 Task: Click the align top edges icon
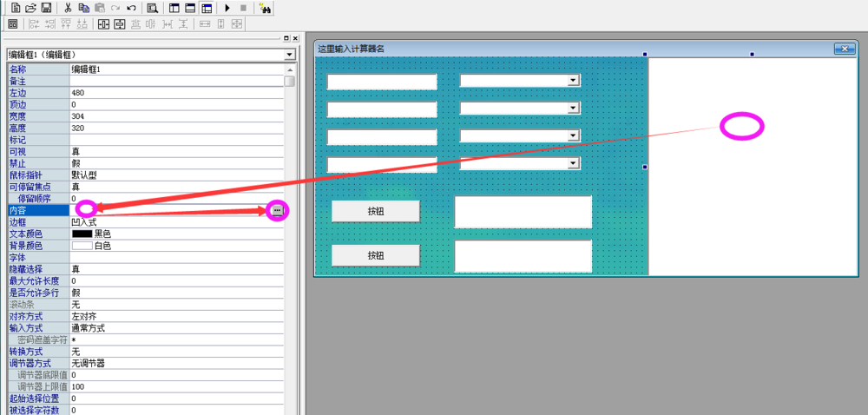point(67,23)
